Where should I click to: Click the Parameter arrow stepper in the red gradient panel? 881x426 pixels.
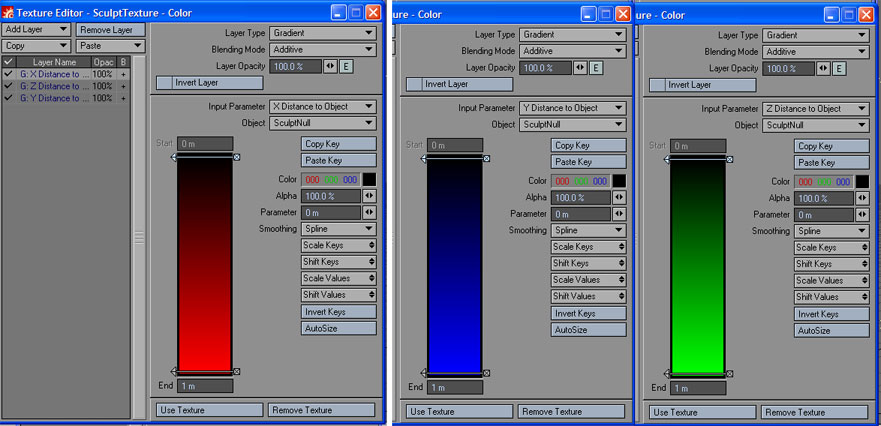(368, 212)
